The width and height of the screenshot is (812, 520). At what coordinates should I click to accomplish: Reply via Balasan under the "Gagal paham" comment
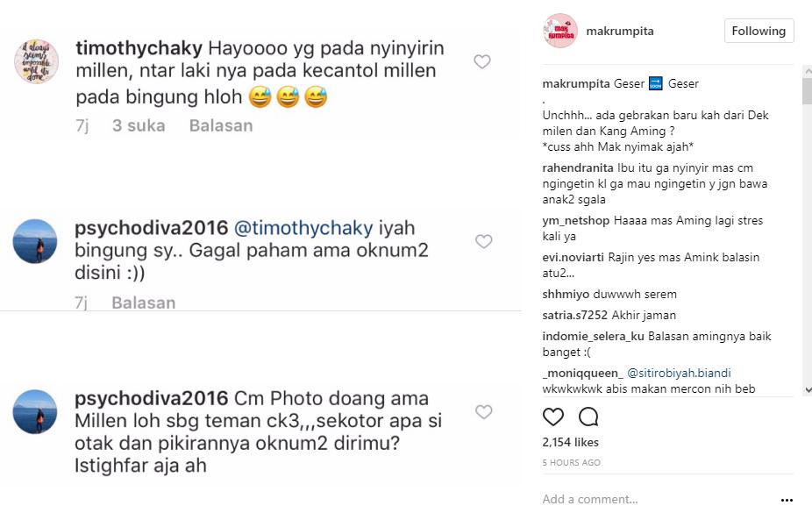(144, 303)
